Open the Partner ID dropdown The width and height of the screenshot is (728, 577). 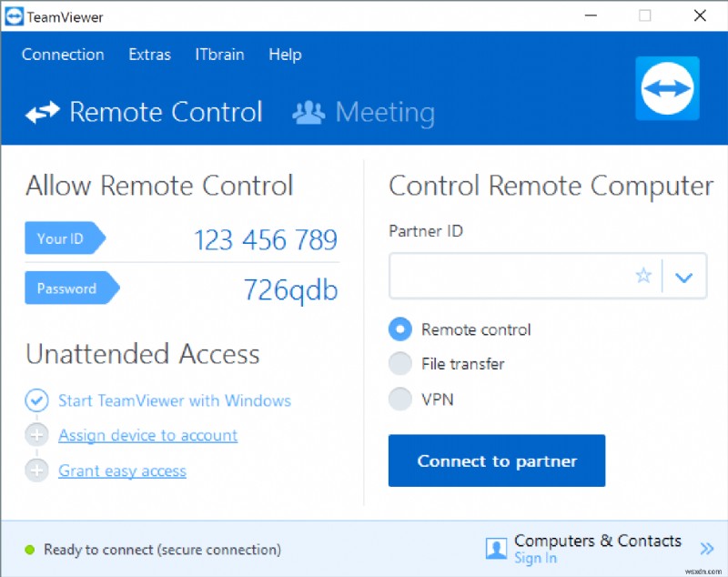(x=684, y=276)
